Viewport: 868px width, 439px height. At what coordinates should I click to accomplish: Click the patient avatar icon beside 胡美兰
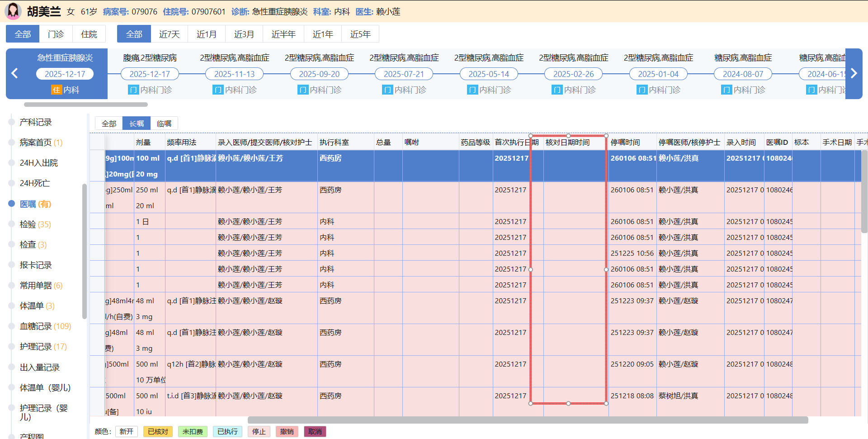click(13, 11)
